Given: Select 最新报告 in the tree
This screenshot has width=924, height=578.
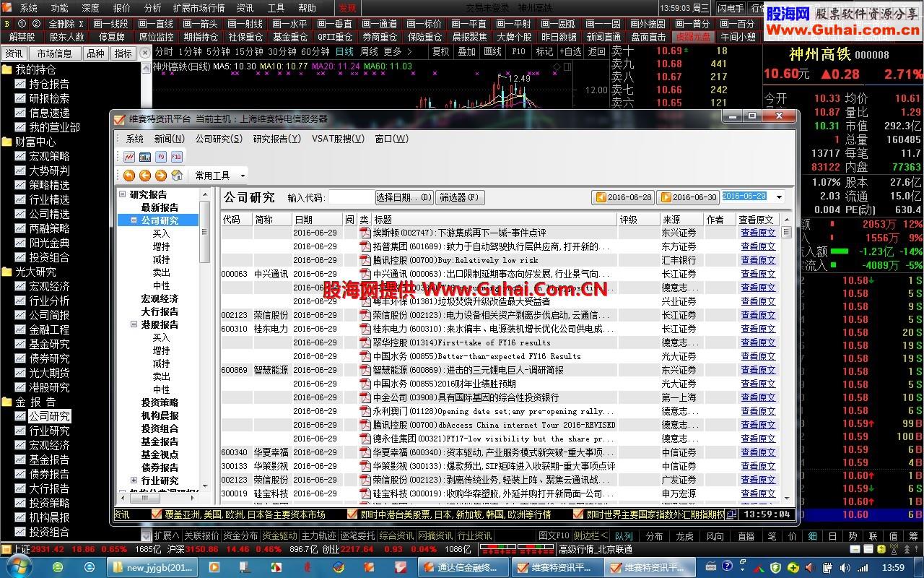Looking at the screenshot, I should pyautogui.click(x=160, y=207).
